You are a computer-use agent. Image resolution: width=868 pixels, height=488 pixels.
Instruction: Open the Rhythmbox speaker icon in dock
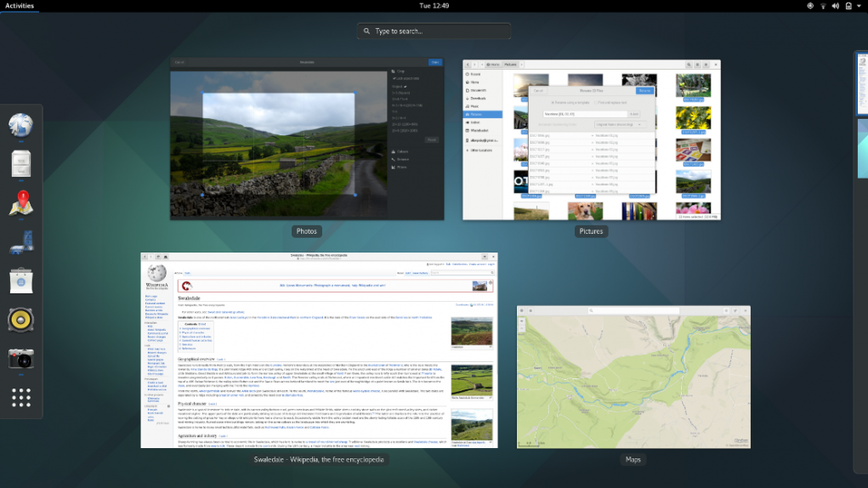pyautogui.click(x=20, y=320)
